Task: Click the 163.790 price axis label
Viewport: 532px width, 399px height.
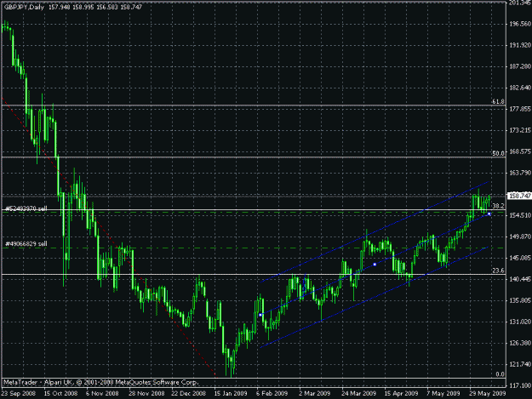Action: pos(520,173)
